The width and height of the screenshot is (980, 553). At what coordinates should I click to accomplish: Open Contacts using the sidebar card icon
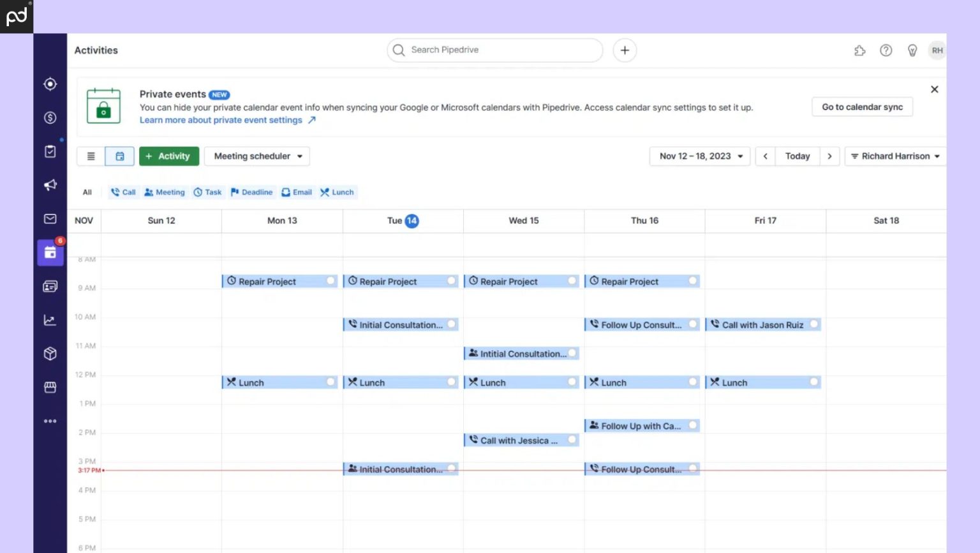coord(50,286)
